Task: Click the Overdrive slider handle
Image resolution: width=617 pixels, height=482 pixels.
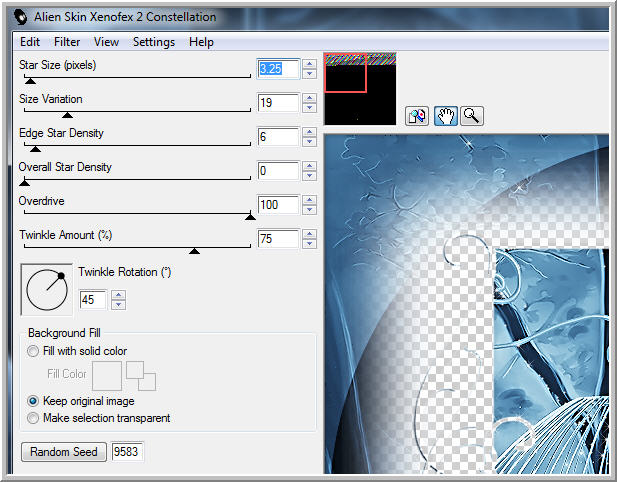Action: (x=250, y=216)
